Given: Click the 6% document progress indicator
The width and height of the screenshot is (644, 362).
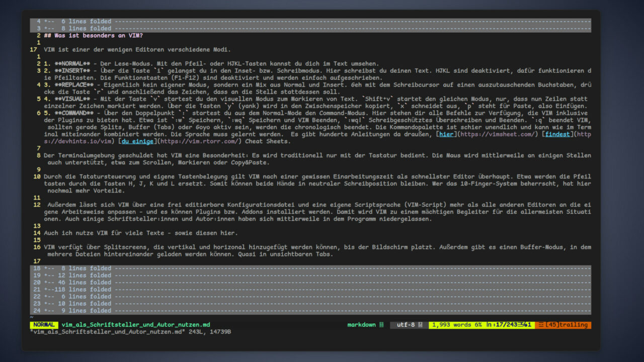Looking at the screenshot, I should click(x=477, y=325).
